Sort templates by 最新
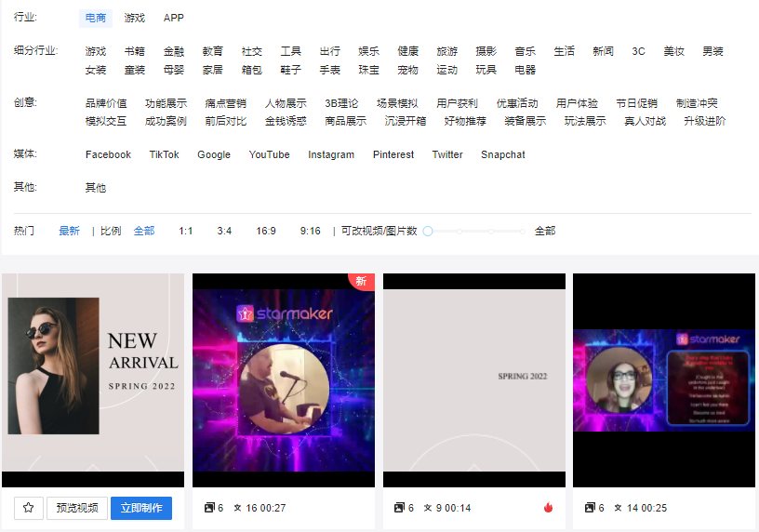Screen dimensions: 759x532 [x=69, y=231]
